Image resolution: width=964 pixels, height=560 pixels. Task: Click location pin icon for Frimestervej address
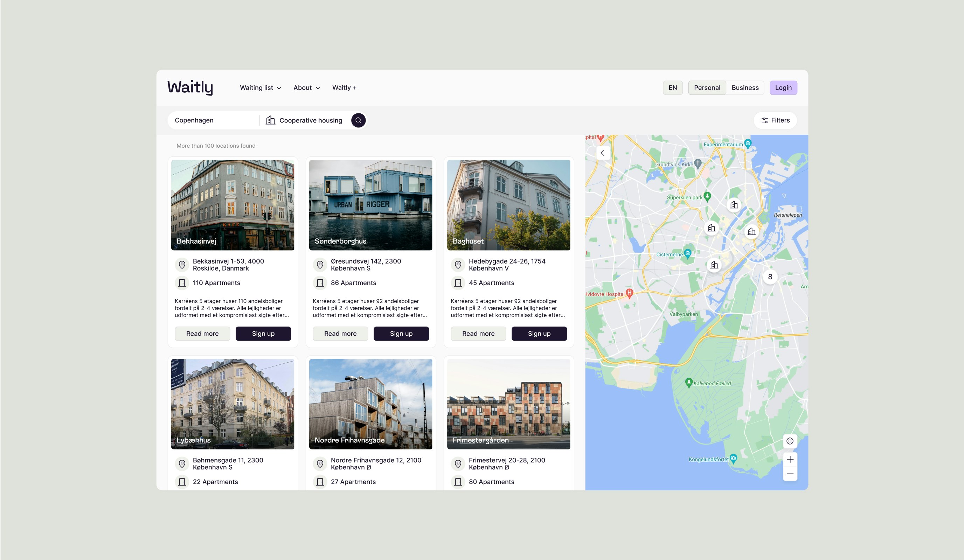(458, 464)
